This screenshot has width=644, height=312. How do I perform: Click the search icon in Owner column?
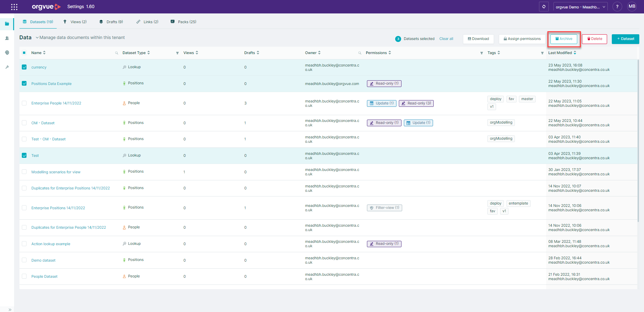(x=360, y=53)
